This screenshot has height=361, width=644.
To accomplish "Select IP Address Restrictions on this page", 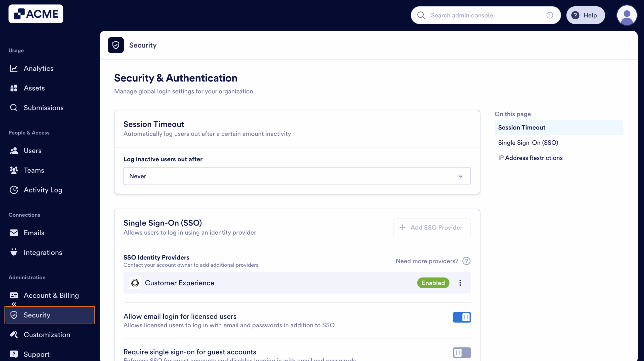I will [530, 158].
